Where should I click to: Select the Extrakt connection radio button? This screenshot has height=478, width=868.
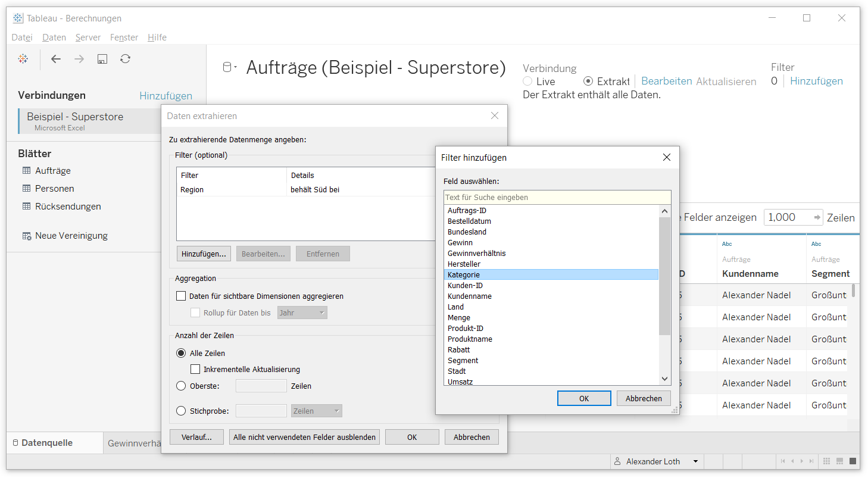pos(588,82)
